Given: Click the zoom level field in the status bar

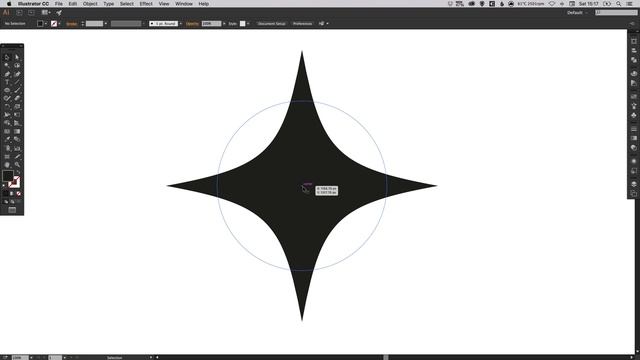Looking at the screenshot, I should click(20, 358).
